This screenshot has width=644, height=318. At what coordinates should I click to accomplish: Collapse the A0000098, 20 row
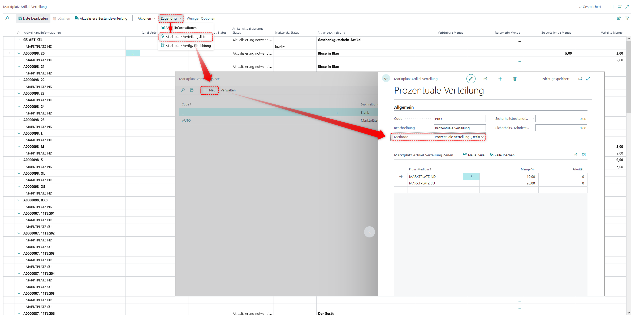click(x=19, y=53)
